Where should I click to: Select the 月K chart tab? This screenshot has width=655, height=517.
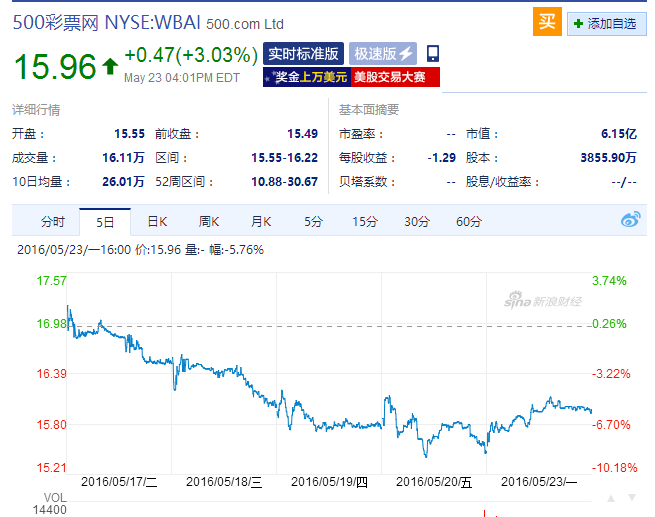[261, 222]
